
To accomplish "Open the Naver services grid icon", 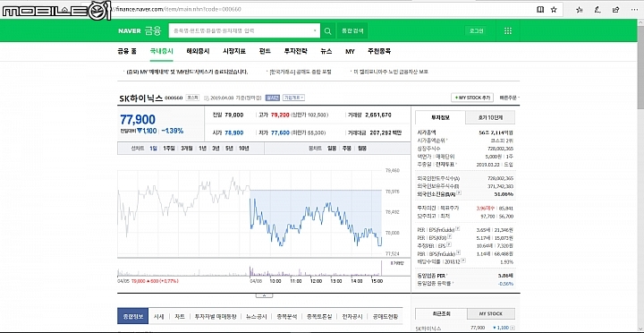I will click(508, 30).
